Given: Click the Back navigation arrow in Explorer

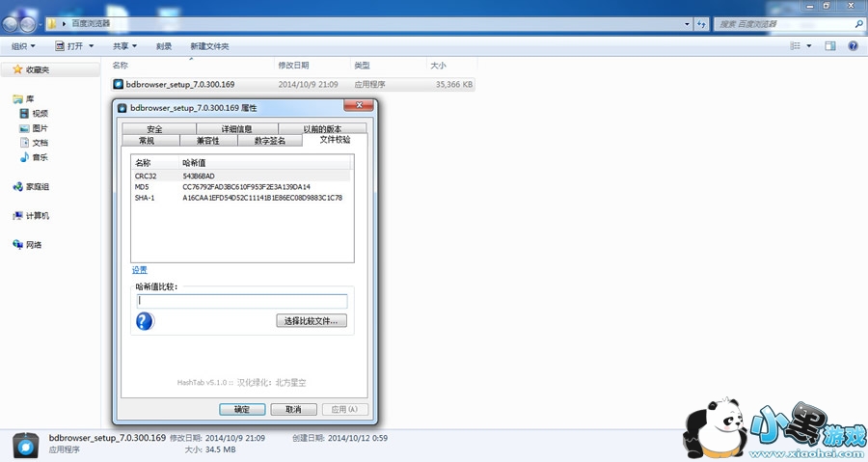Looking at the screenshot, I should (11, 24).
